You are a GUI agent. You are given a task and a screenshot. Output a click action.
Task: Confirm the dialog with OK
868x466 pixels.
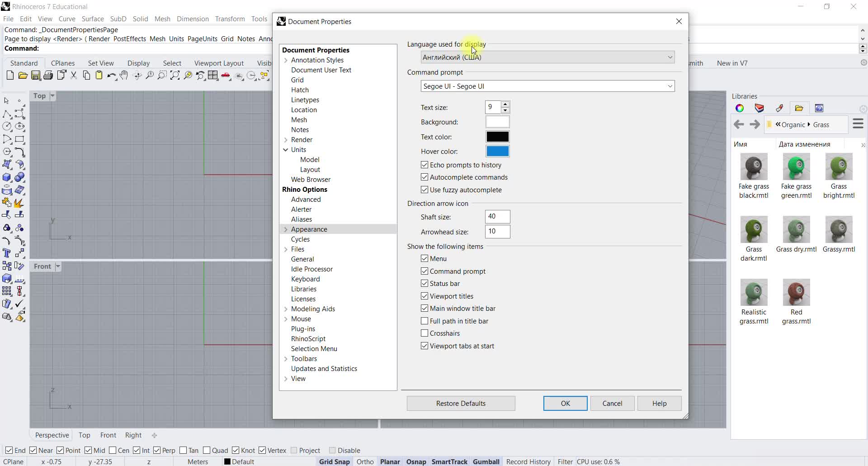pyautogui.click(x=565, y=403)
